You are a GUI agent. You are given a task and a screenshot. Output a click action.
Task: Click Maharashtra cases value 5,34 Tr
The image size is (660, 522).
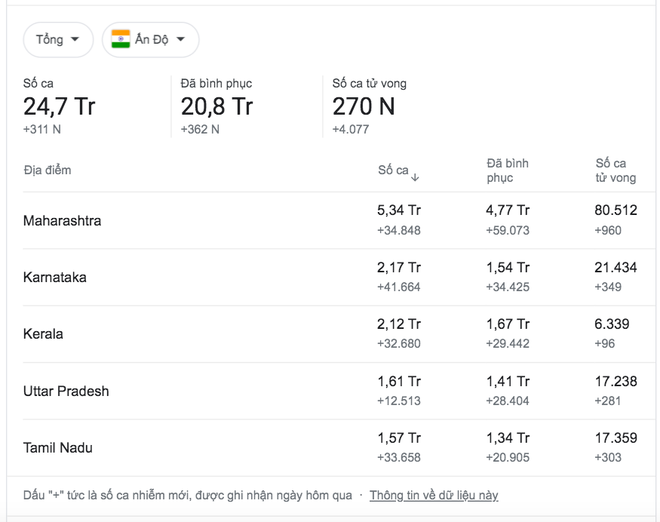(x=399, y=210)
